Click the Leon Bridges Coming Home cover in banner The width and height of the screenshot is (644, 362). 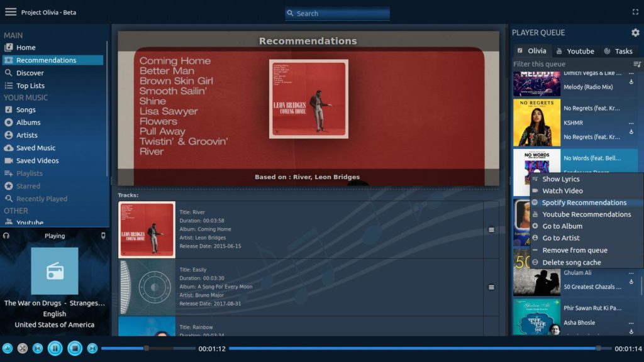pyautogui.click(x=309, y=99)
